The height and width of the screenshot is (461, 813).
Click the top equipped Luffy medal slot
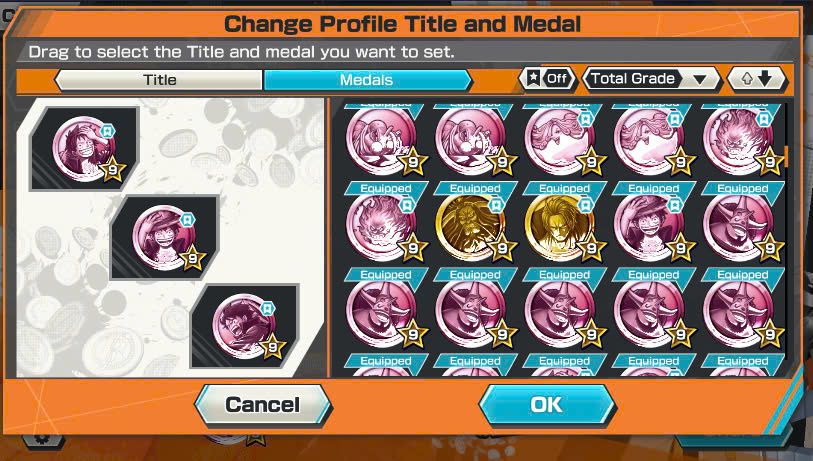pos(85,148)
